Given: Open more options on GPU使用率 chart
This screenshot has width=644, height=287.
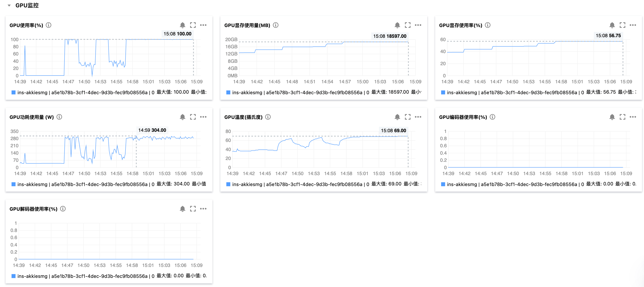Looking at the screenshot, I should click(203, 25).
